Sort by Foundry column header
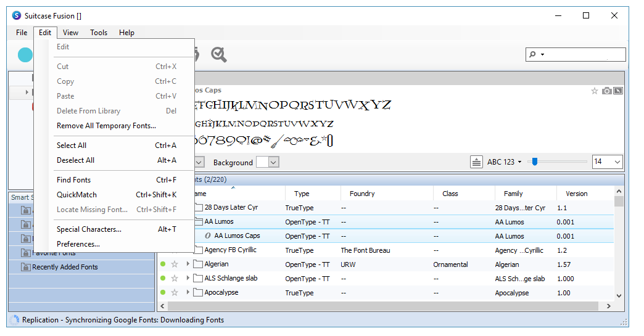 point(387,194)
